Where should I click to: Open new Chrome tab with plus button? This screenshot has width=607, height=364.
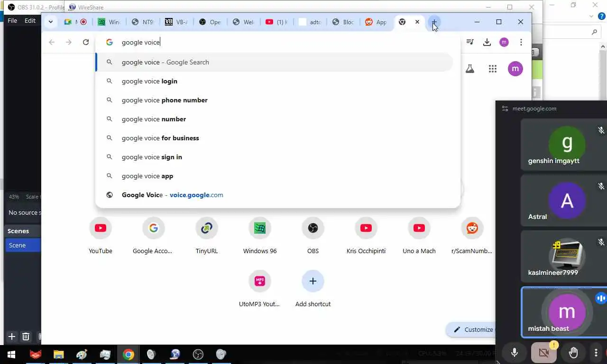[434, 22]
